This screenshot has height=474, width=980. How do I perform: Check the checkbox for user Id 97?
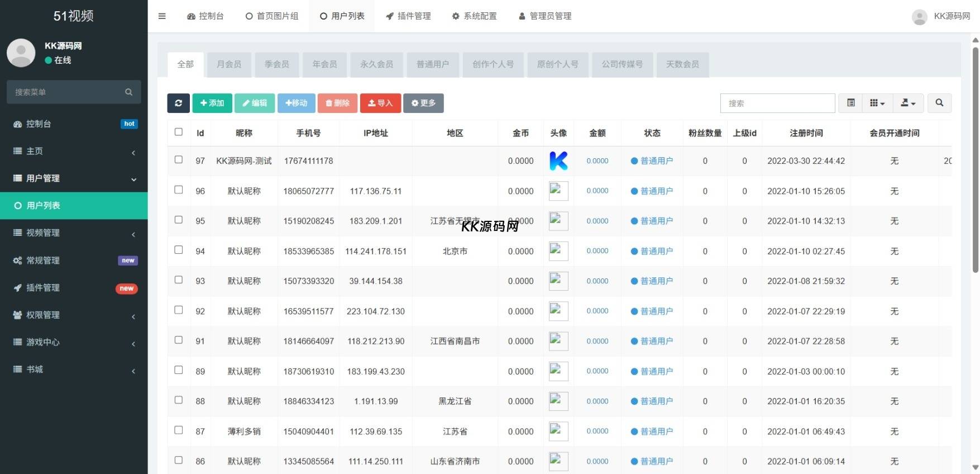coord(179,160)
